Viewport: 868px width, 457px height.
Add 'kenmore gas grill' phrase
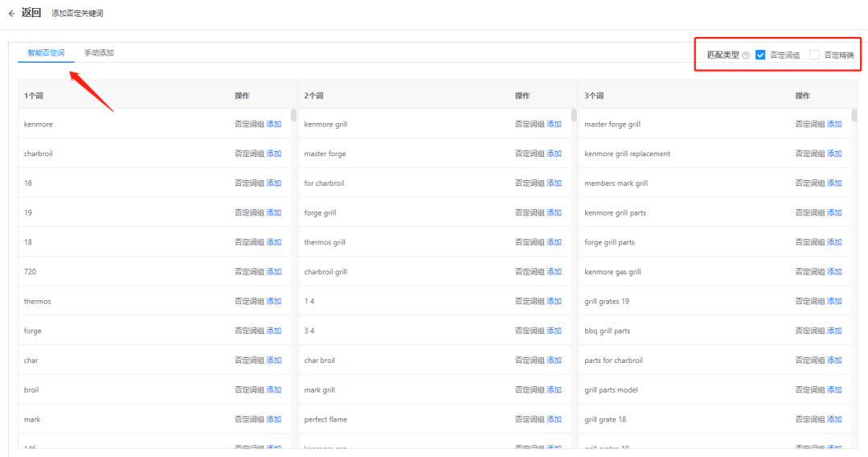[x=834, y=271]
